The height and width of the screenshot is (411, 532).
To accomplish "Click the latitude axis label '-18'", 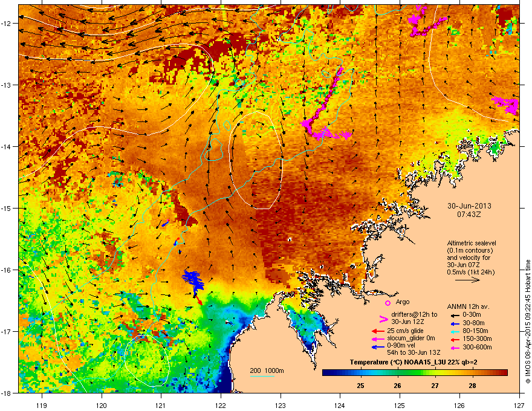I will coord(7,393).
